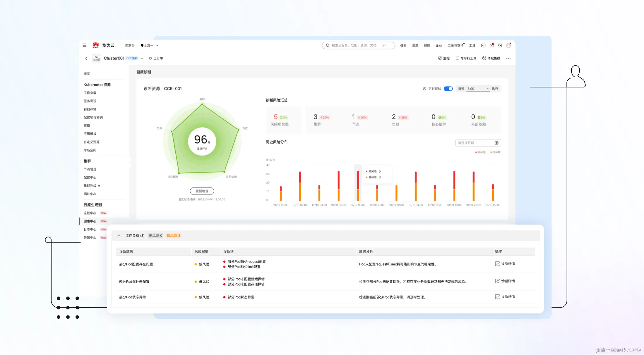Open the hamburger navigation menu

pyautogui.click(x=84, y=45)
